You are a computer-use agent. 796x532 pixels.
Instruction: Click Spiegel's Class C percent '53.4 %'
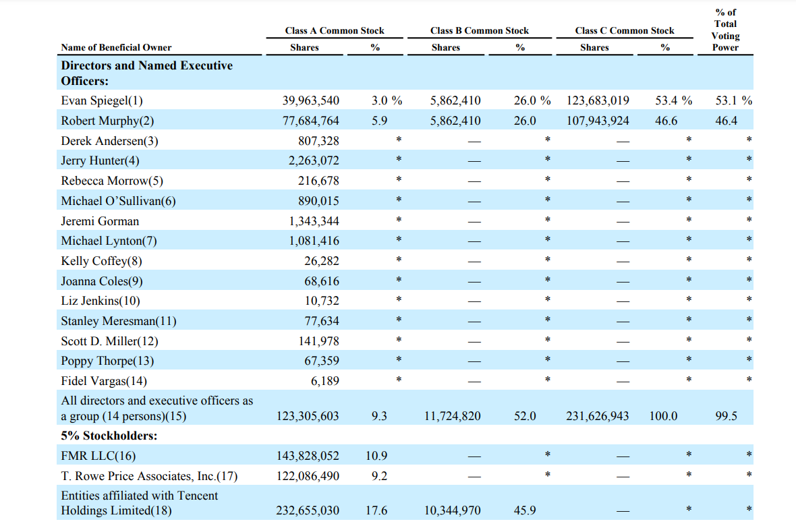[674, 100]
